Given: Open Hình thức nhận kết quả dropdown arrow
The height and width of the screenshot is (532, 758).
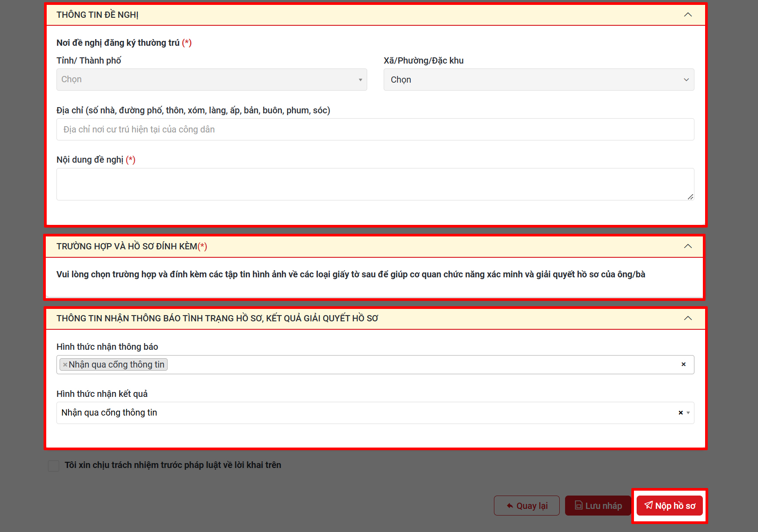Looking at the screenshot, I should pyautogui.click(x=688, y=413).
